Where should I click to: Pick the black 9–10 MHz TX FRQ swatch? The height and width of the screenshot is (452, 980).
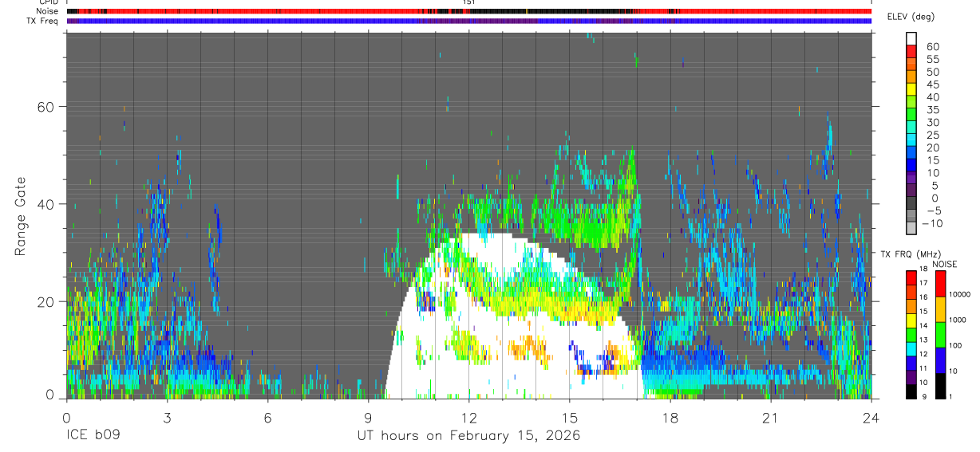tap(911, 391)
